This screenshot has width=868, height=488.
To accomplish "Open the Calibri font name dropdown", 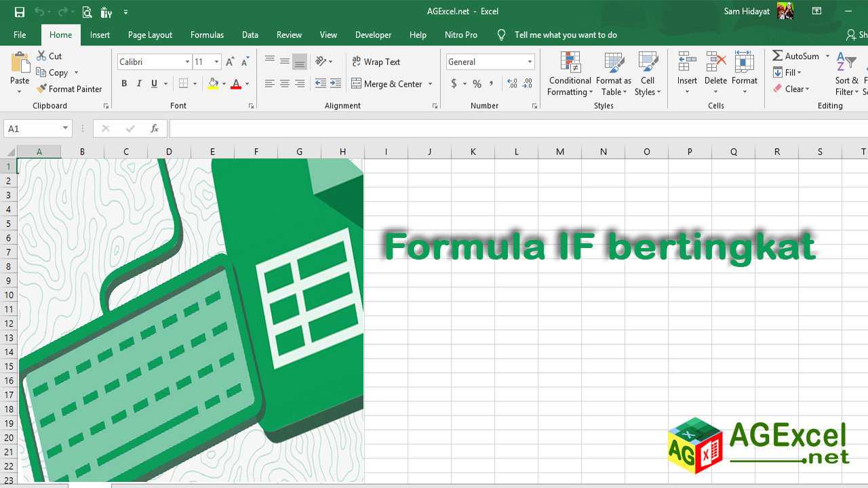I will [x=188, y=62].
